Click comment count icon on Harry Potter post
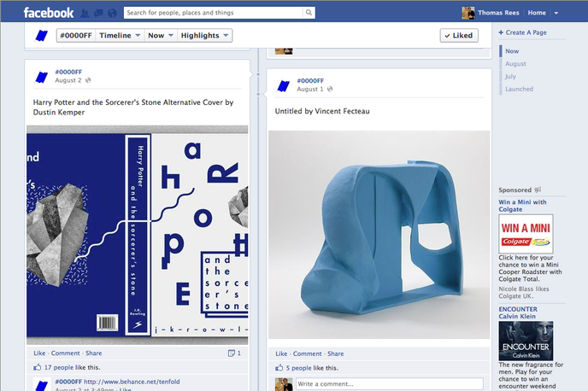 [233, 353]
